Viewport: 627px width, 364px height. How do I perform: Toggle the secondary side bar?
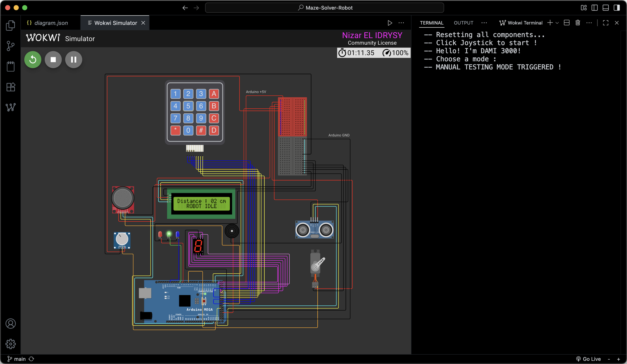click(x=617, y=8)
